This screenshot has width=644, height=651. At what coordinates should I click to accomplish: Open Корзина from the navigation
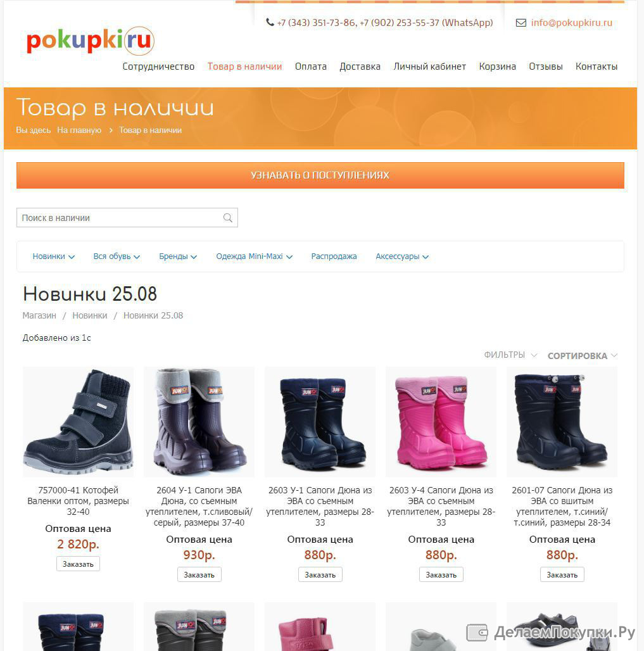pos(497,66)
